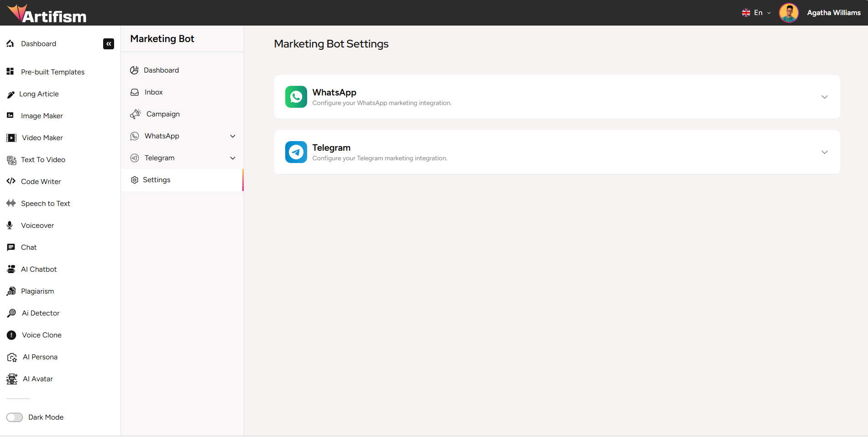Expand the Telegram integration panel

point(824,152)
